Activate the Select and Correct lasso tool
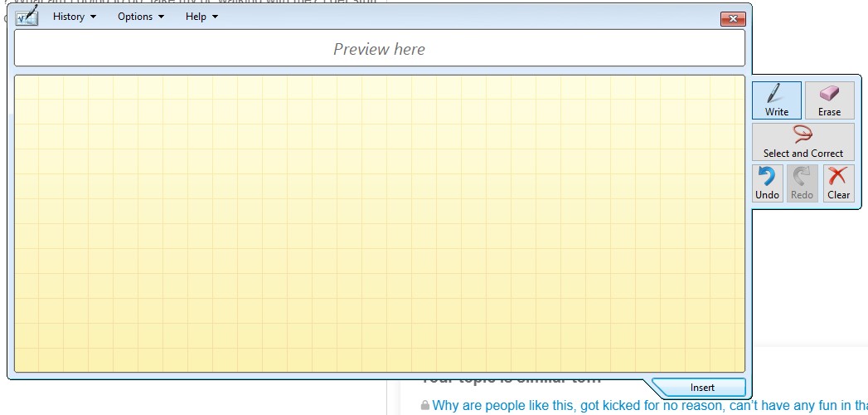Image resolution: width=868 pixels, height=415 pixels. pyautogui.click(x=803, y=141)
